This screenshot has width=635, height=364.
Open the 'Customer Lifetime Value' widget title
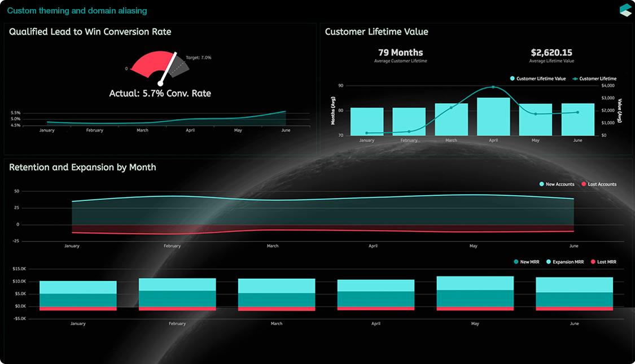pyautogui.click(x=376, y=32)
